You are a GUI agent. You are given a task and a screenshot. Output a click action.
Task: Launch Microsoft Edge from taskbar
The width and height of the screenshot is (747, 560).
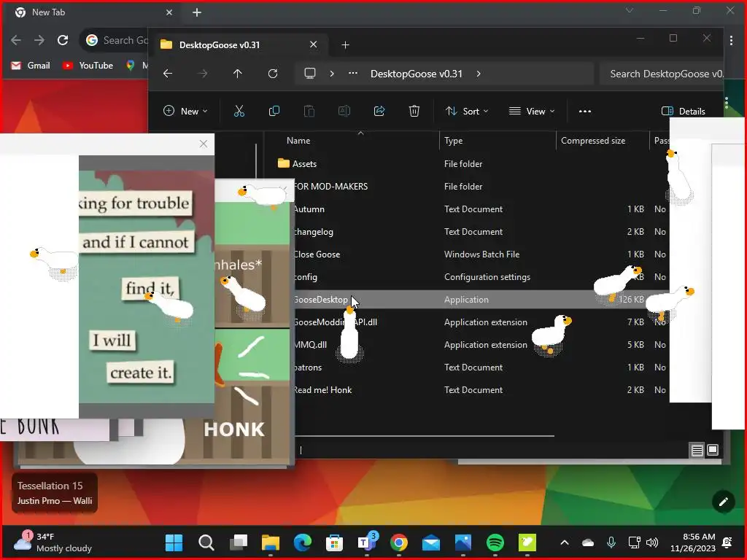(303, 542)
